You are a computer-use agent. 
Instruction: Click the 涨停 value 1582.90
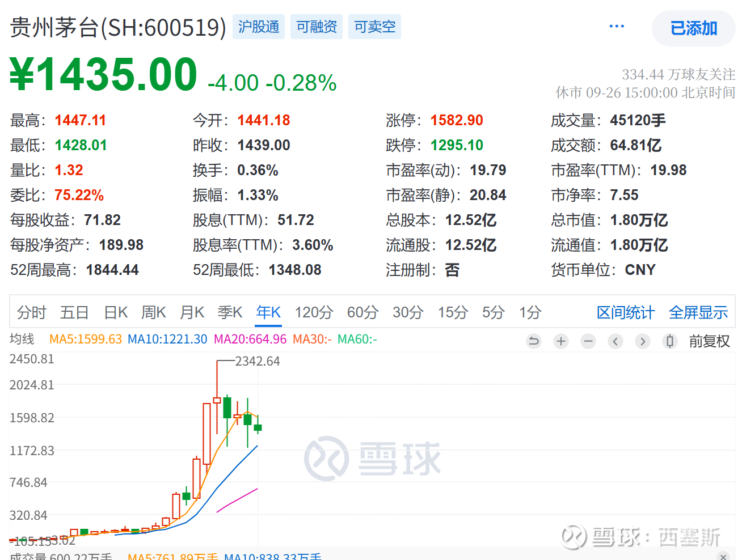point(457,120)
